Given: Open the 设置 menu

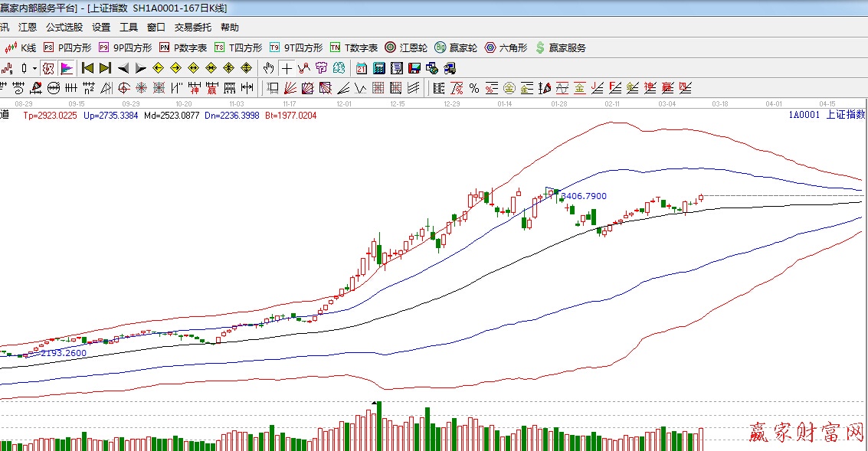Looking at the screenshot, I should (101, 27).
